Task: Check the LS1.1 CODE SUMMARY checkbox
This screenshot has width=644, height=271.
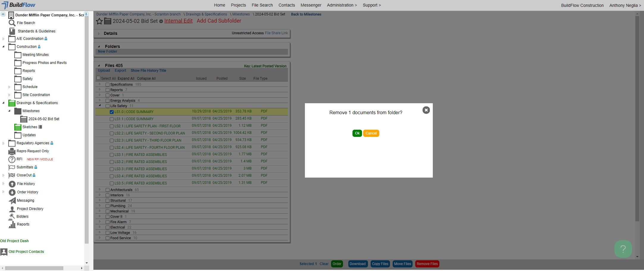Action: (112, 119)
